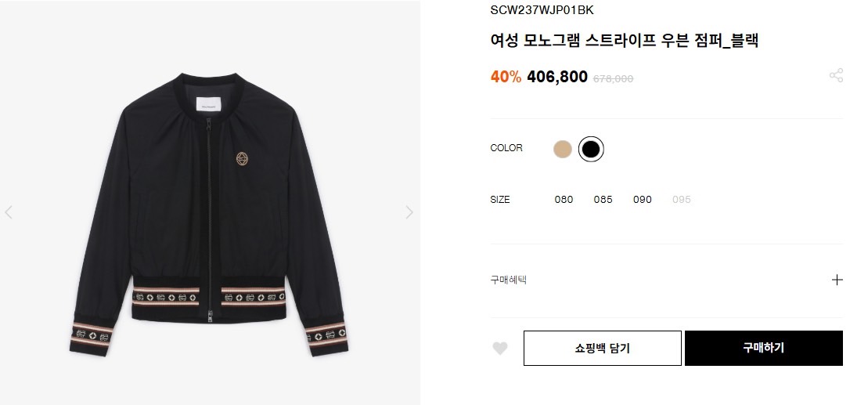Screen dimensions: 868x405
Task: Click the share icon
Action: [836, 75]
